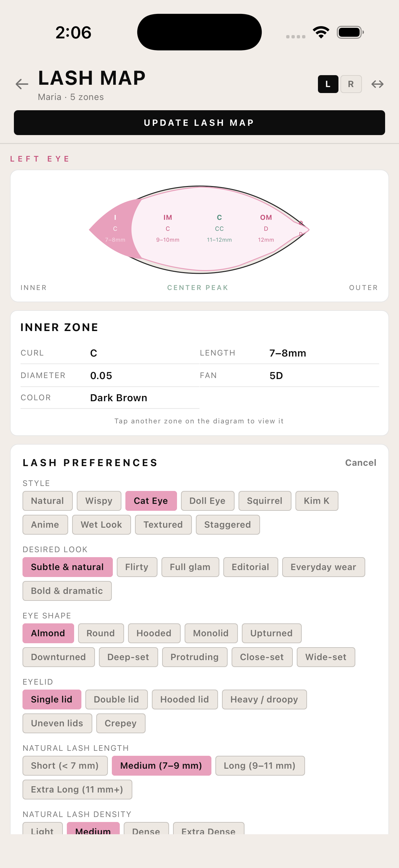Select the IM zone on the eye diagram
This screenshot has width=399, height=868.
[168, 228]
